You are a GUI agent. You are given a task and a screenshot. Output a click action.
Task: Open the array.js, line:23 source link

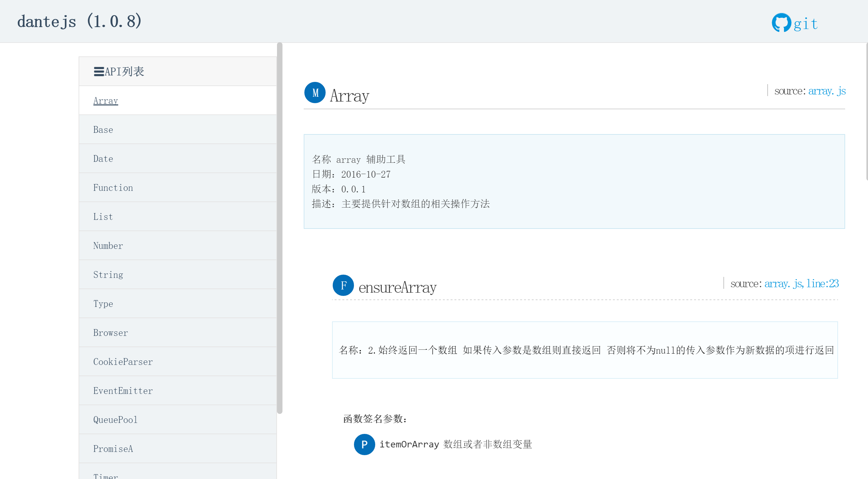(x=801, y=283)
